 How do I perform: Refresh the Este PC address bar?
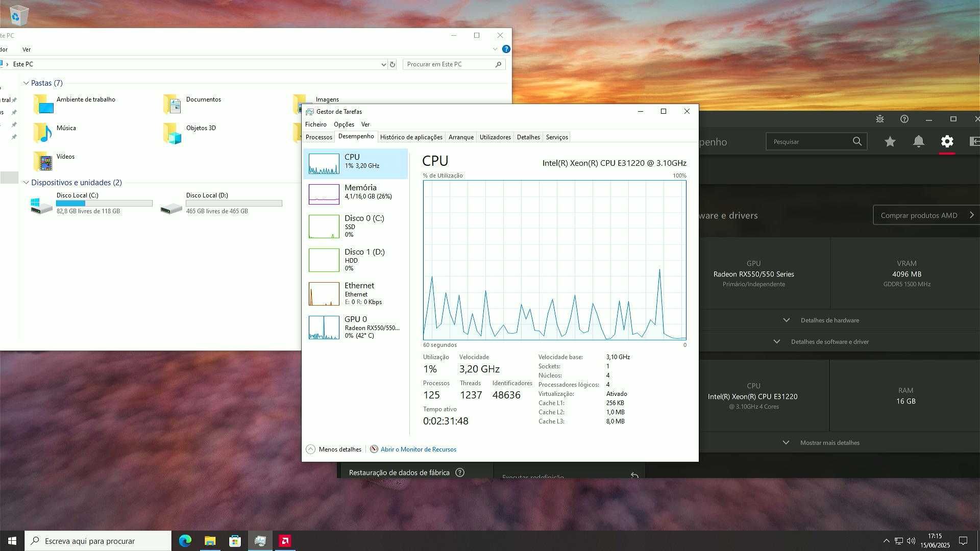pyautogui.click(x=393, y=64)
